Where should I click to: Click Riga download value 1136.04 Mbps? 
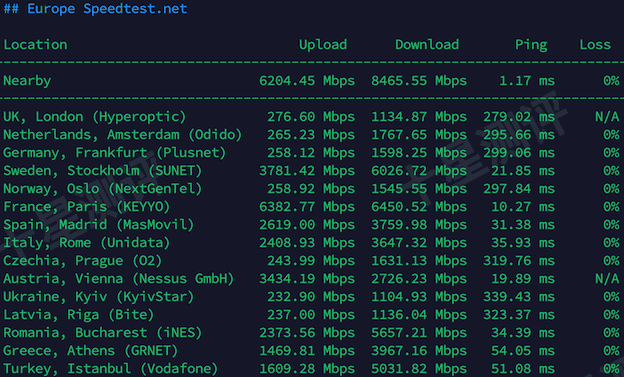click(419, 314)
